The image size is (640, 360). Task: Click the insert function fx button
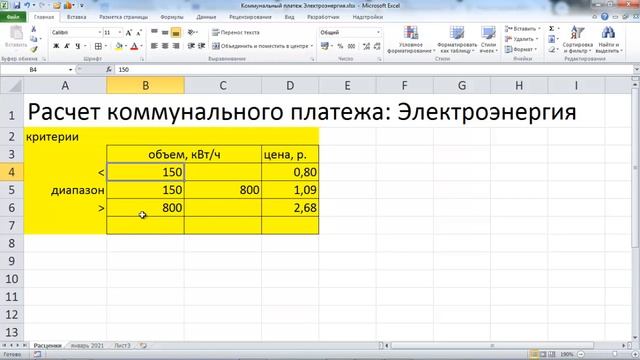[x=109, y=70]
